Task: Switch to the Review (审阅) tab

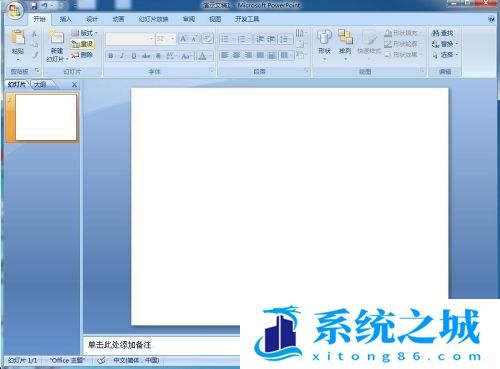Action: 189,19
